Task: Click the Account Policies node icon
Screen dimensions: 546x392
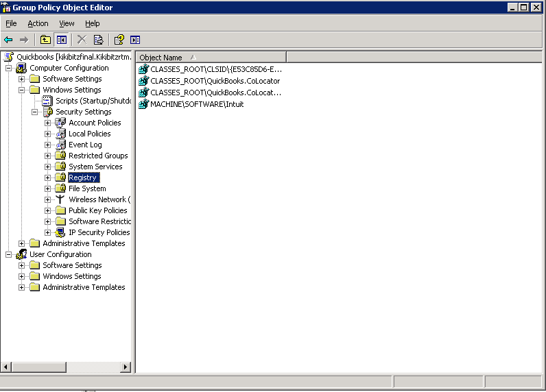Action: point(60,123)
